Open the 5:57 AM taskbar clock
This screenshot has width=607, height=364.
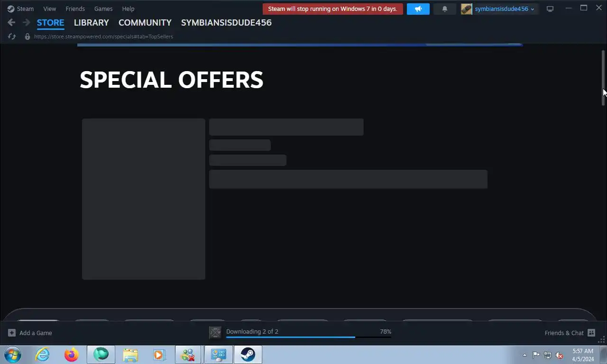tap(583, 355)
